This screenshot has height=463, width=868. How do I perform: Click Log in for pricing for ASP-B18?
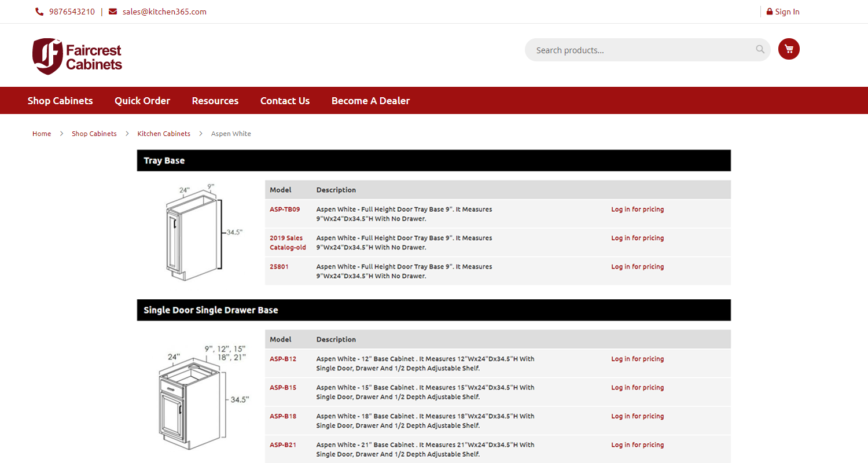638,416
